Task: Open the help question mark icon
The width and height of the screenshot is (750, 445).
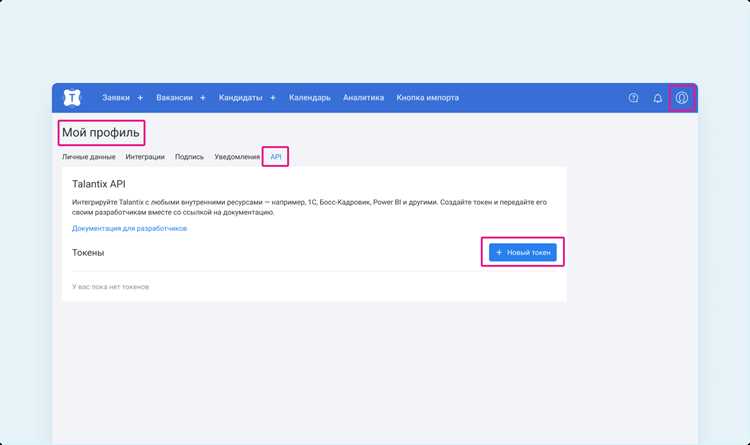Action: pos(633,98)
